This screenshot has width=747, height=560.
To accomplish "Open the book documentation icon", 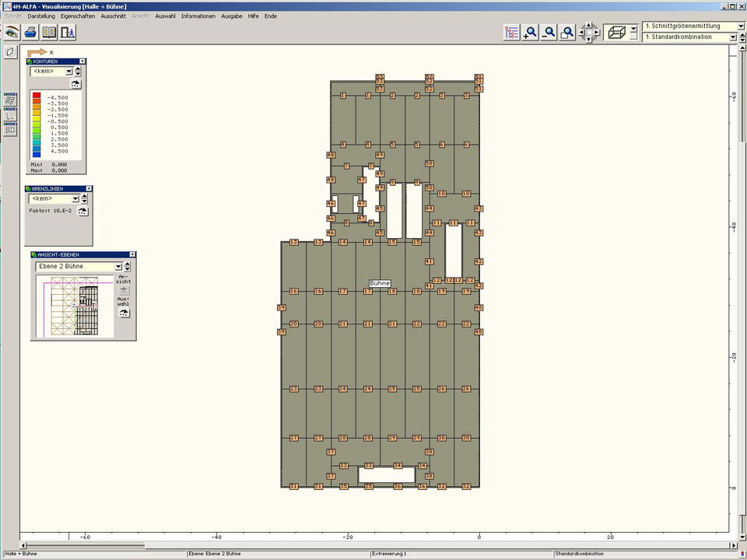I will click(x=49, y=32).
